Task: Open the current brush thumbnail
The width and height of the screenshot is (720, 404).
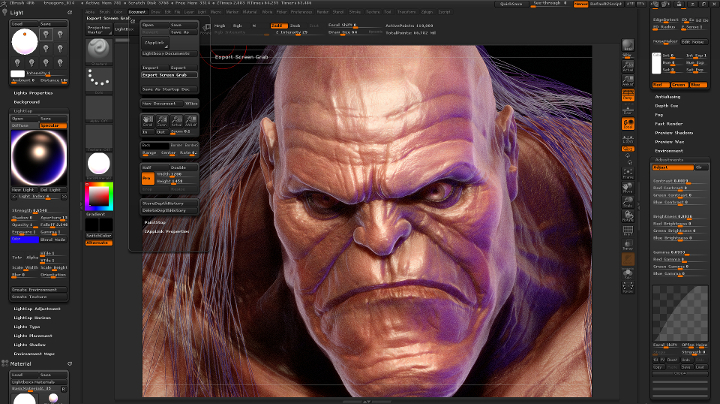Action: click(x=99, y=50)
